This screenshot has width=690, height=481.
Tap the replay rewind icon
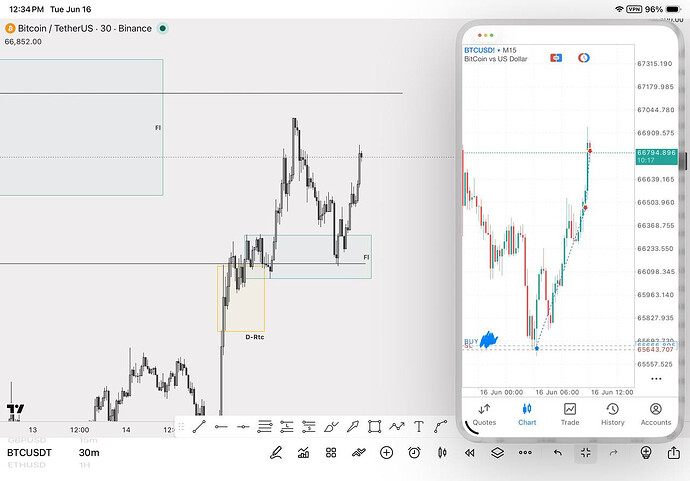470,452
